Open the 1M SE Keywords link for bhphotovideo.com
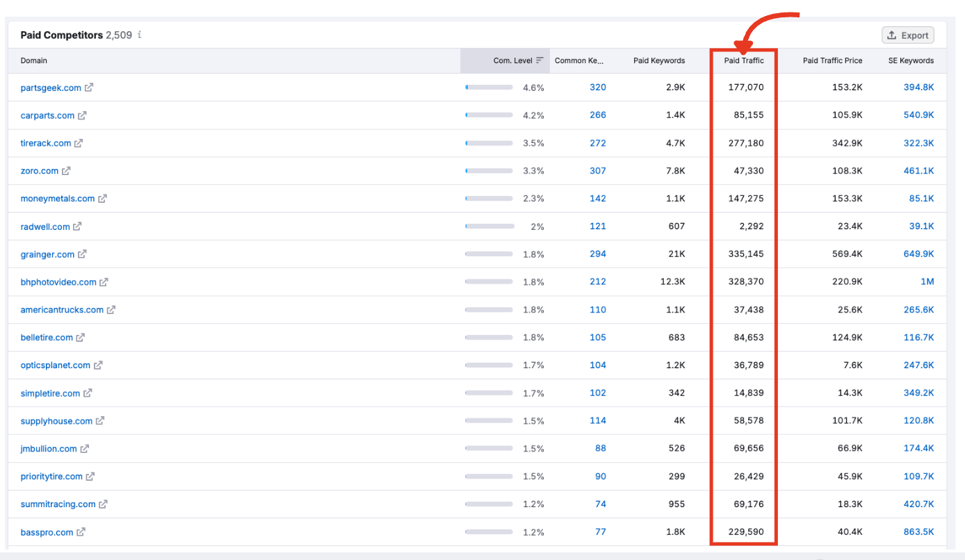965x560 pixels. tap(927, 281)
